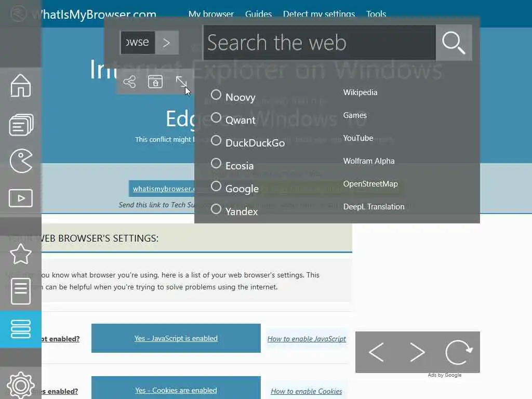Click the WhatIsMyBrowser.com site logo
The height and width of the screenshot is (399, 532).
coord(84,14)
